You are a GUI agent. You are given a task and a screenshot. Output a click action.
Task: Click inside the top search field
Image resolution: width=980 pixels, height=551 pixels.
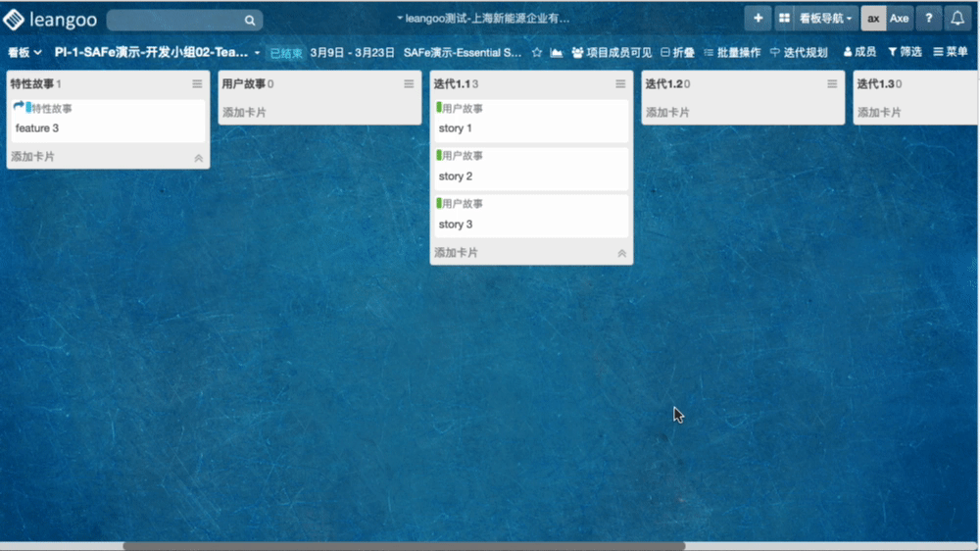click(x=174, y=20)
